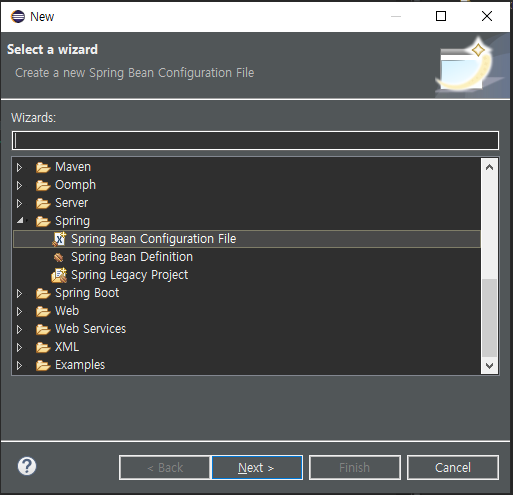Maximize the New wizard dialog
This screenshot has width=513, height=495.
pyautogui.click(x=441, y=16)
